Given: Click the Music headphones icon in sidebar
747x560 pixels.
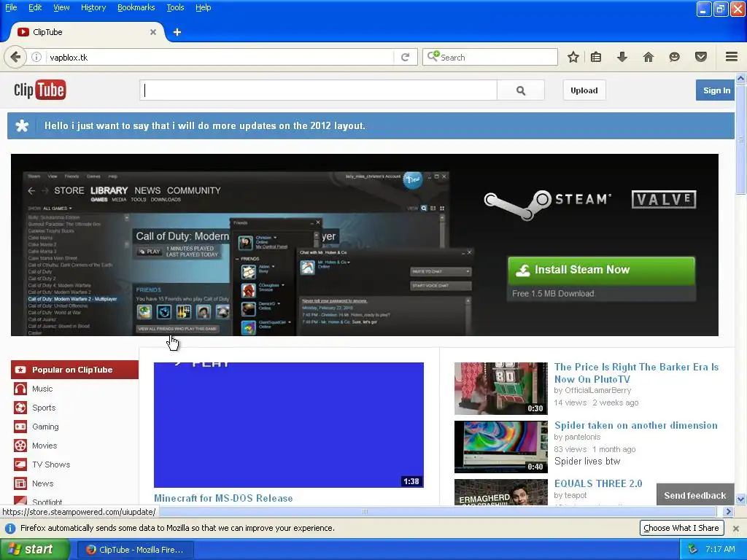Looking at the screenshot, I should (x=20, y=389).
